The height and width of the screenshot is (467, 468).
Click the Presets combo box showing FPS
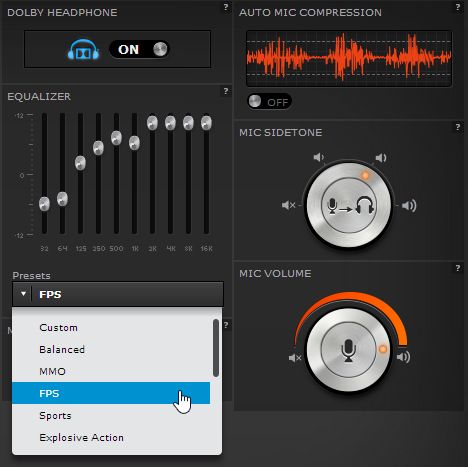pos(118,294)
